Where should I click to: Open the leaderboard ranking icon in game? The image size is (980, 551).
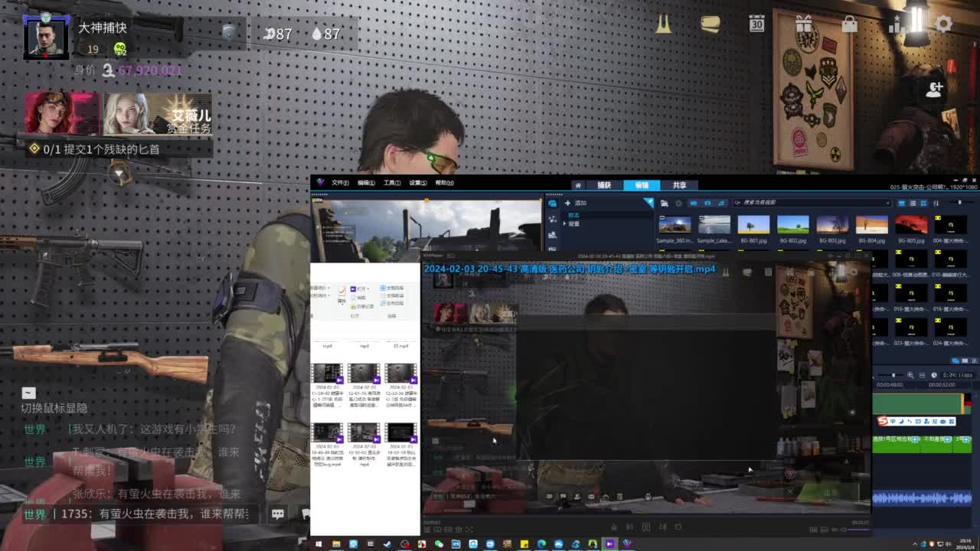[x=897, y=24]
